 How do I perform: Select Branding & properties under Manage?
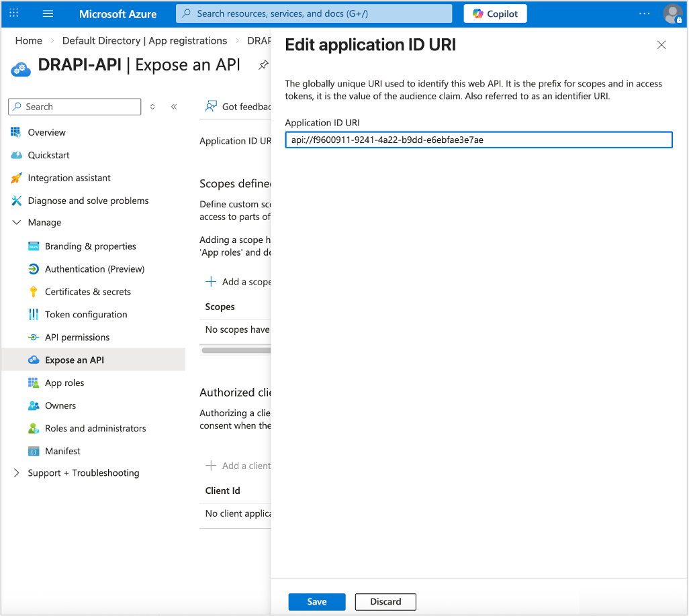91,246
